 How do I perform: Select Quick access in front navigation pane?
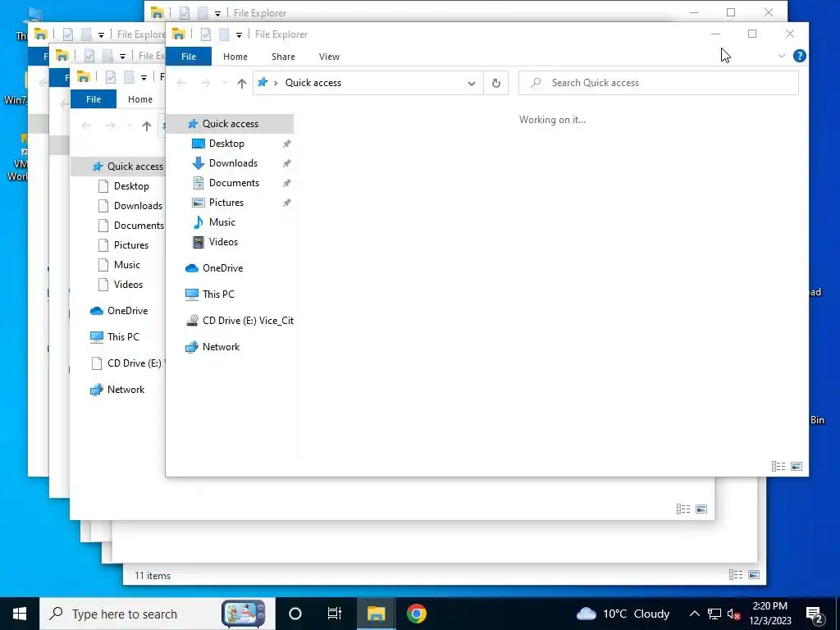(231, 124)
